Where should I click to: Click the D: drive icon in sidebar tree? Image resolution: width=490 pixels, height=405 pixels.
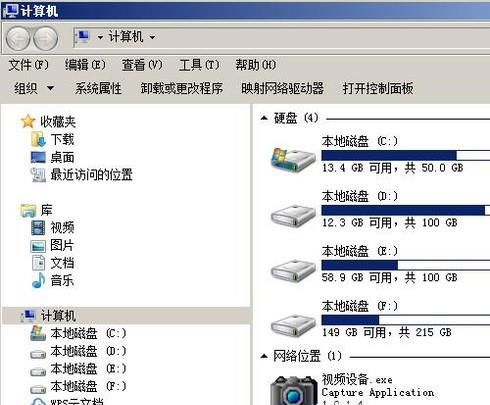click(x=38, y=354)
